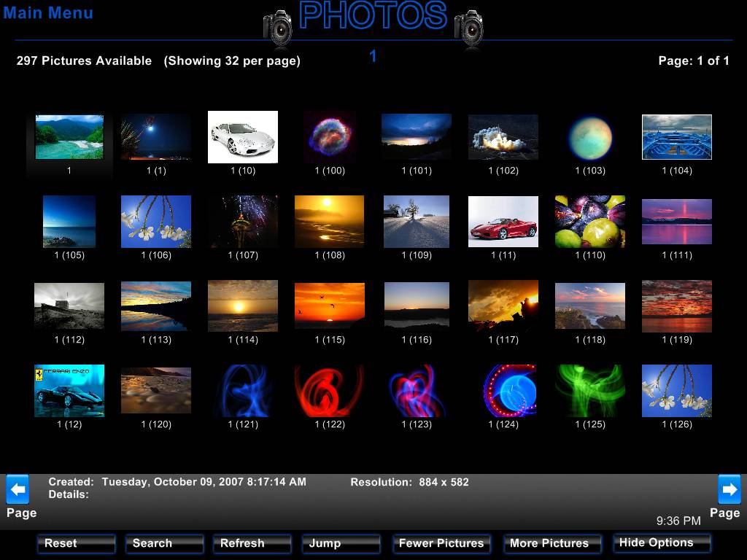Click the blue folder number 1 heading
This screenshot has height=560, width=747.
click(x=373, y=56)
